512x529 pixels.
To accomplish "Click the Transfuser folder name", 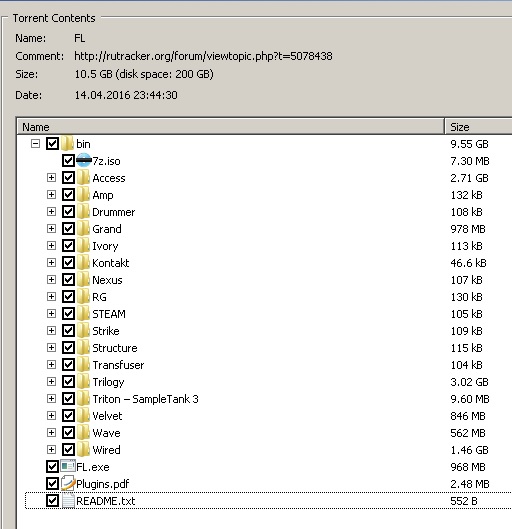I will (118, 365).
